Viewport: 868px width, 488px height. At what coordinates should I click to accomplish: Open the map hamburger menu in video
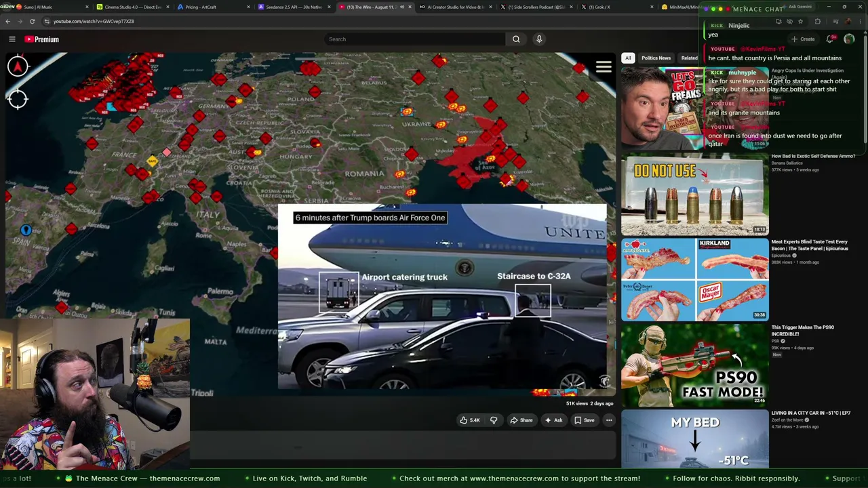point(604,67)
